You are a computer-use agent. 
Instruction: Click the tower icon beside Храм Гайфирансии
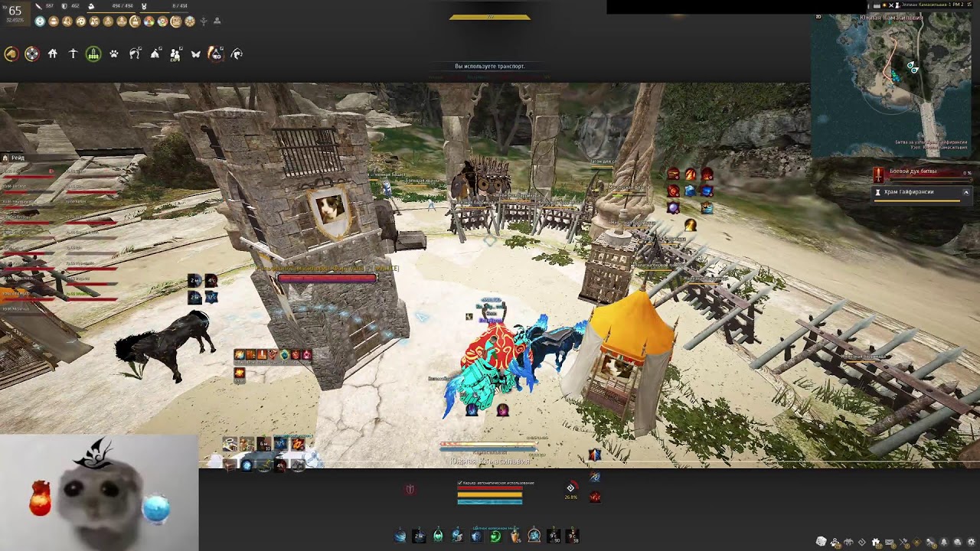point(878,192)
